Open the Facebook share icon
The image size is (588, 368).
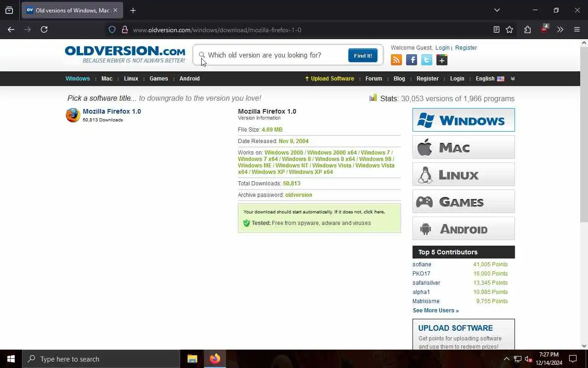(x=412, y=60)
